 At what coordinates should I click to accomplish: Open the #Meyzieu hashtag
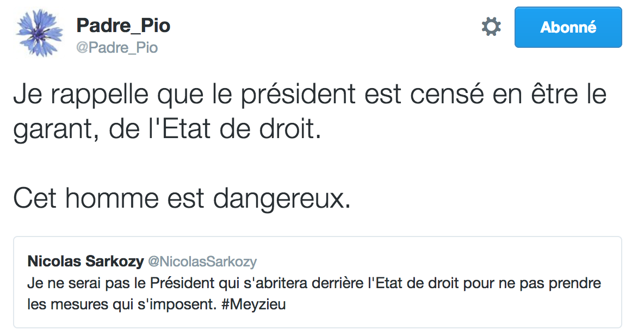pyautogui.click(x=253, y=304)
